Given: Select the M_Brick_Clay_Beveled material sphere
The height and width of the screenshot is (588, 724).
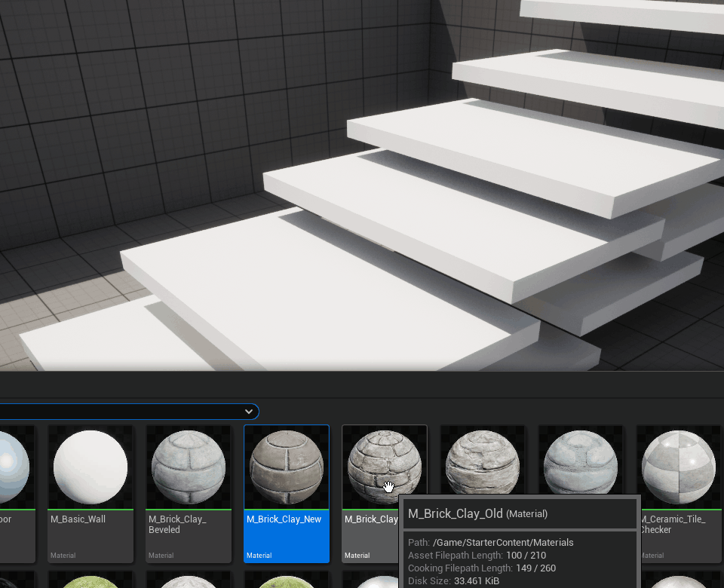Looking at the screenshot, I should (x=189, y=467).
